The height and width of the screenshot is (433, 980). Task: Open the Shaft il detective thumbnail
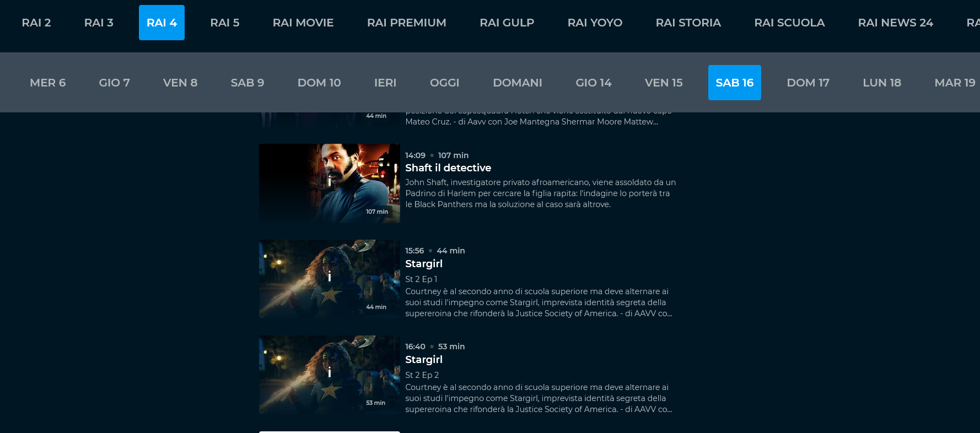click(330, 183)
